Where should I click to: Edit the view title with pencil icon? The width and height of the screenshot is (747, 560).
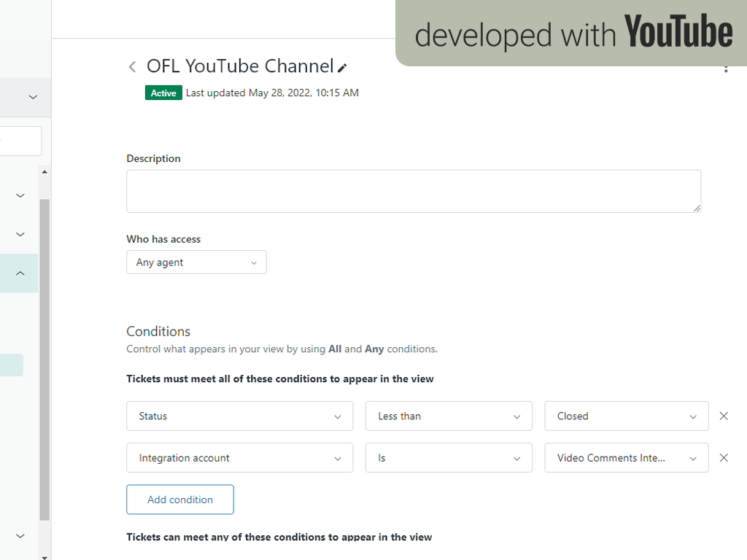pyautogui.click(x=342, y=68)
